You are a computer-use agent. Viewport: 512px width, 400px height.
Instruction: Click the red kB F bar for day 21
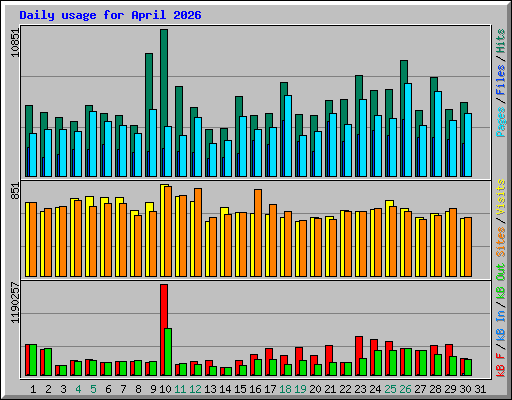[329, 354]
